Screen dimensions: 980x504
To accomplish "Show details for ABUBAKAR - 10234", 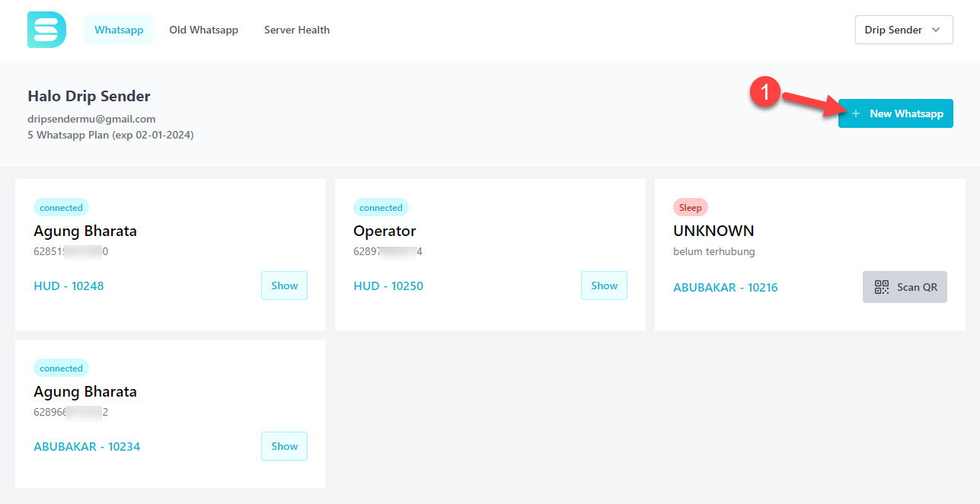I will pos(284,446).
